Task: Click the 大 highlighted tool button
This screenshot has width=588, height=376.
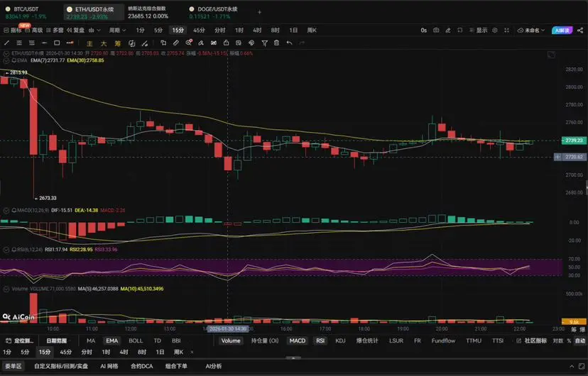Action: (x=104, y=43)
